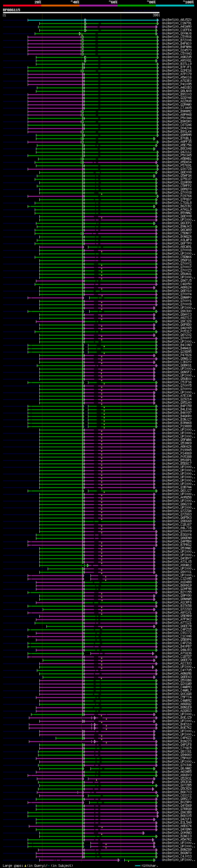Select the UniRef100_P50346 label
The height and width of the screenshot is (868, 197).
(x=177, y=118)
